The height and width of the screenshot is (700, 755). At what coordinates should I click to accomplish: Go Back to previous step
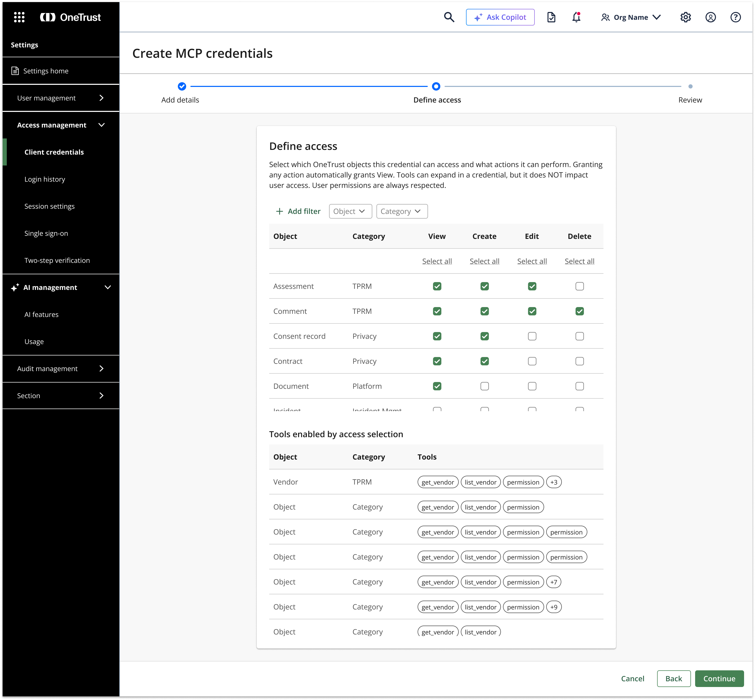click(674, 678)
